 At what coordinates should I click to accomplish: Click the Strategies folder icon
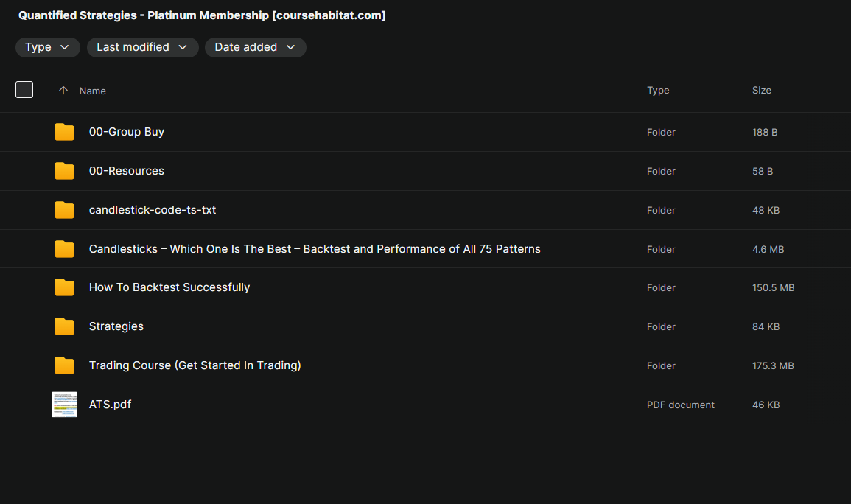point(64,326)
